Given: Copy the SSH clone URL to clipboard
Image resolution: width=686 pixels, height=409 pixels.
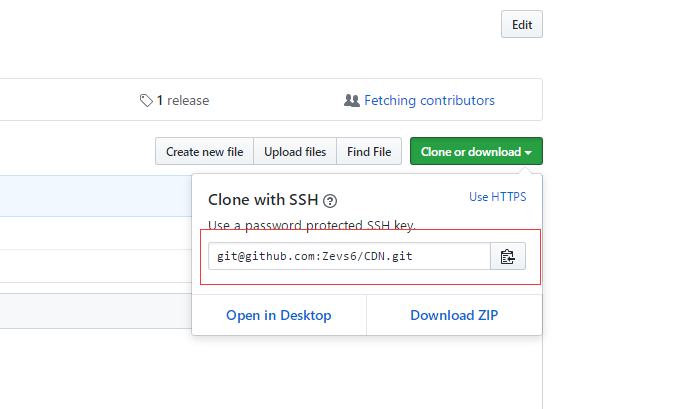Looking at the screenshot, I should [x=508, y=256].
